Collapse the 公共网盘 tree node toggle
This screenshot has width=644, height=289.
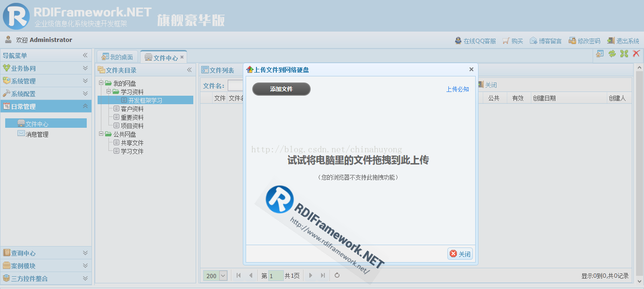pyautogui.click(x=101, y=134)
